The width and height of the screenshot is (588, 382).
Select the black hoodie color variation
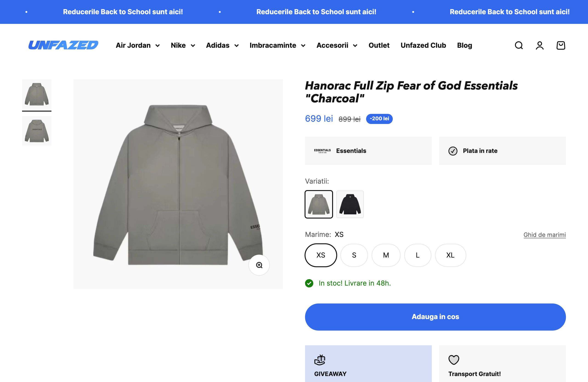[350, 204]
